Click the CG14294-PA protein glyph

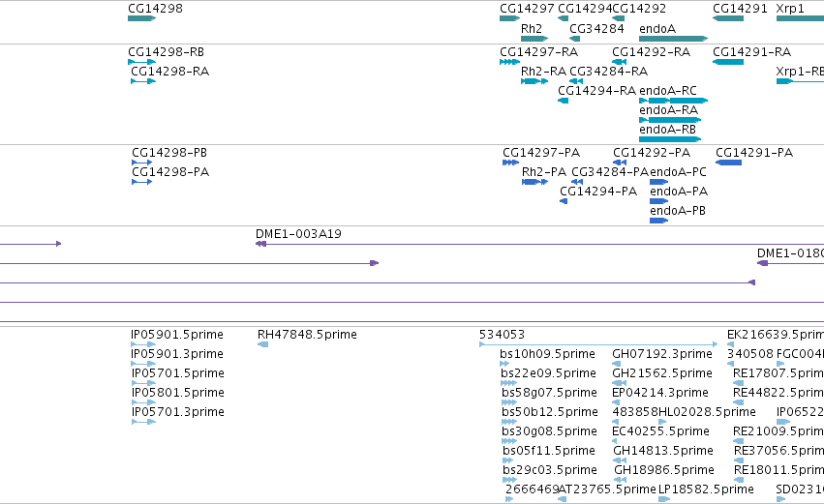click(x=564, y=201)
